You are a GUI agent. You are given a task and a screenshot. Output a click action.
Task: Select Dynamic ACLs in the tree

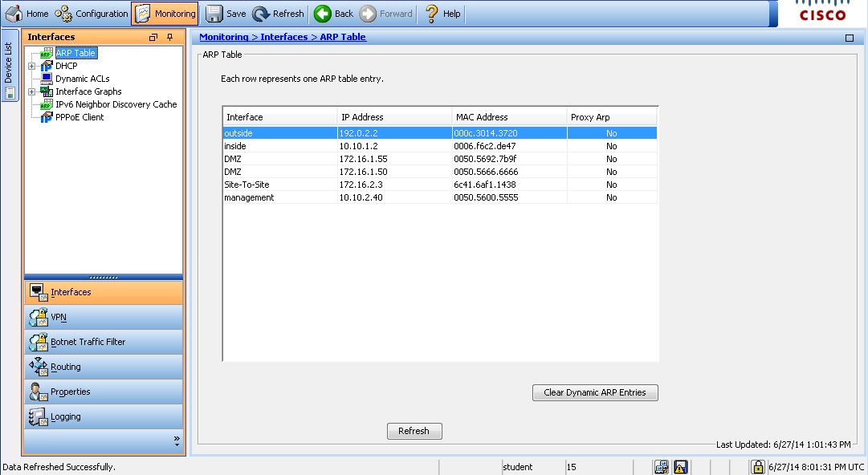click(x=82, y=79)
